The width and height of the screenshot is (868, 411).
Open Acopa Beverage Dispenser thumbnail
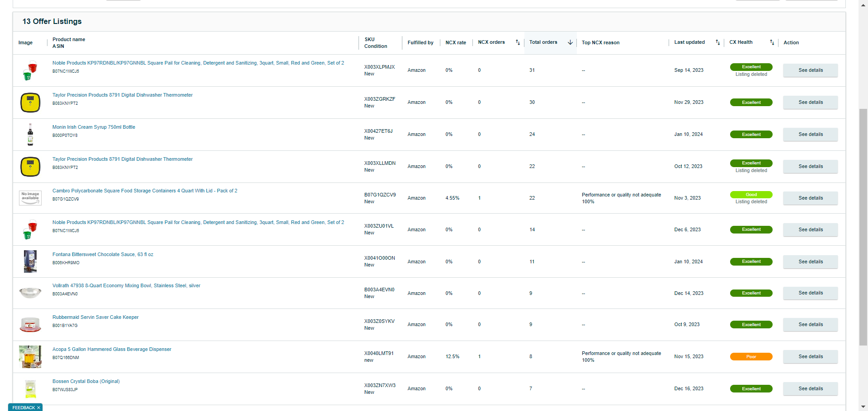pyautogui.click(x=30, y=357)
